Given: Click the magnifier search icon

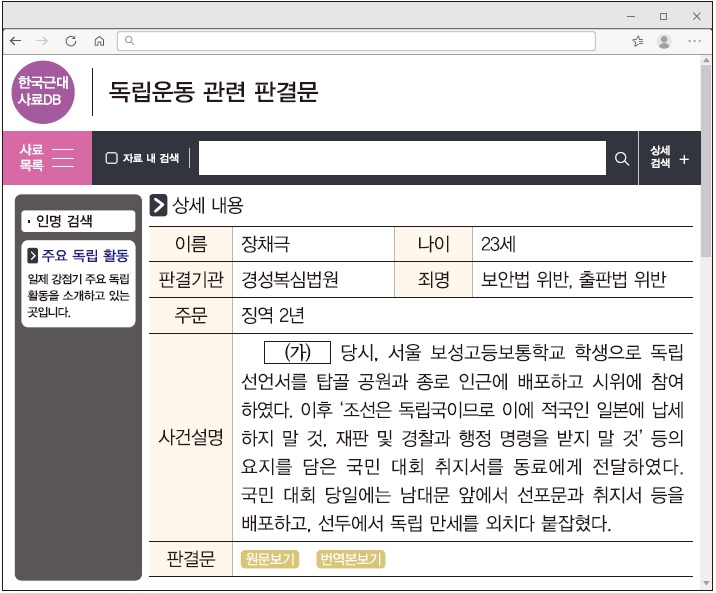Looking at the screenshot, I should (x=621, y=159).
